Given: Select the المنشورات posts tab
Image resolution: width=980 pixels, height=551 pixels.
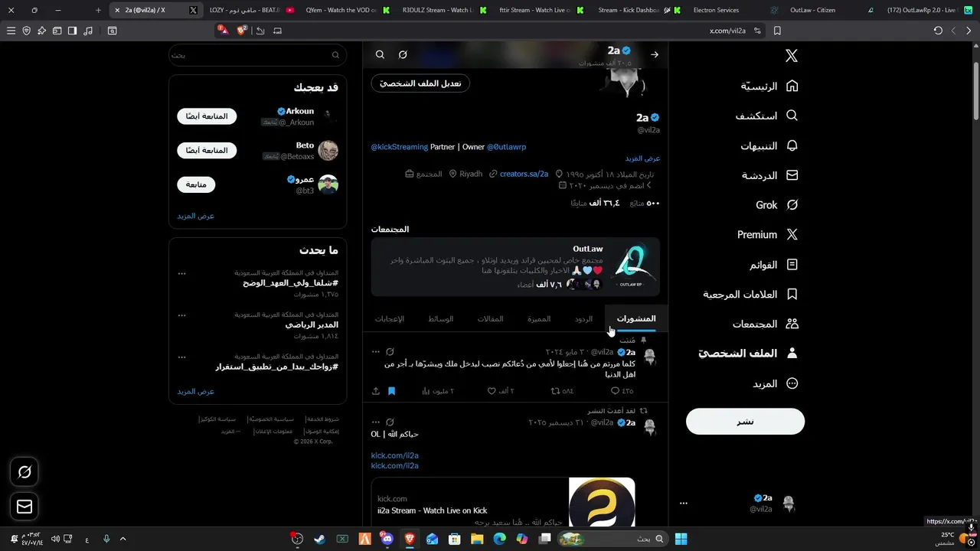Looking at the screenshot, I should 636,318.
